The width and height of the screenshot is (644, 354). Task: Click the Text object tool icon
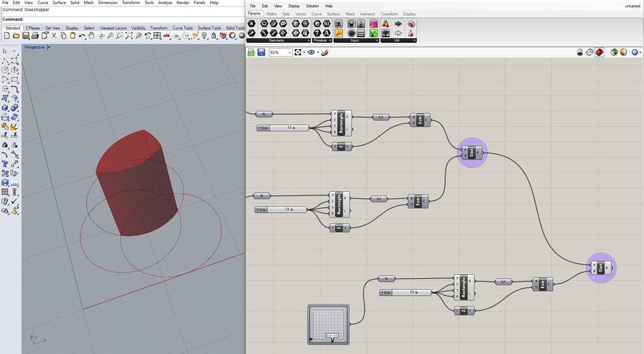coord(6,163)
